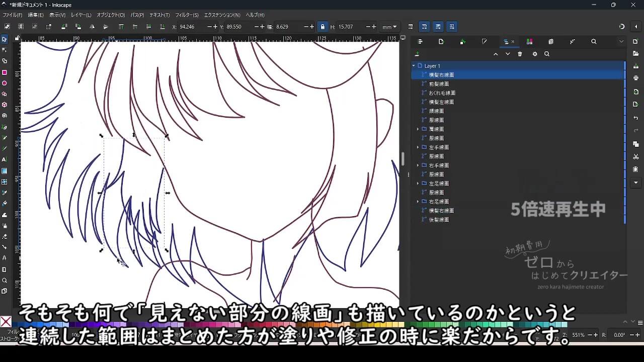Choose the Zoom tool in toolbox
The height and width of the screenshot is (362, 644).
coord(5,280)
